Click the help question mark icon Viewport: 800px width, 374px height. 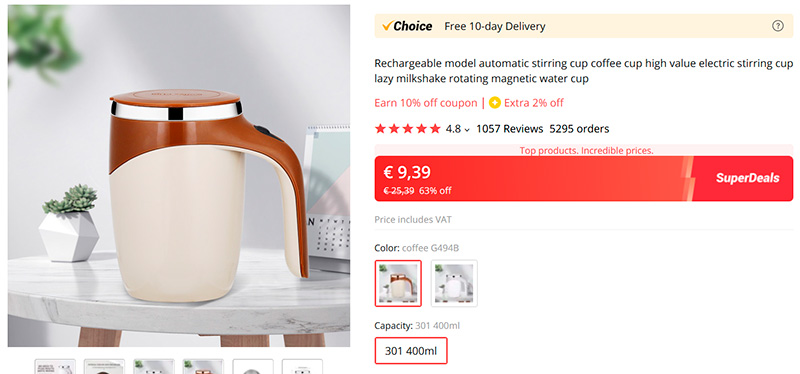[777, 26]
